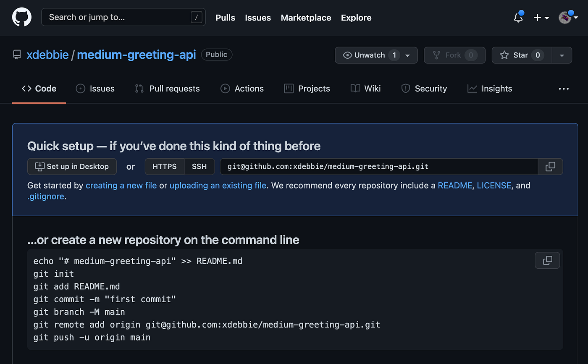Viewport: 588px width, 364px height.
Task: Expand the Star lists dropdown arrow
Action: 562,55
